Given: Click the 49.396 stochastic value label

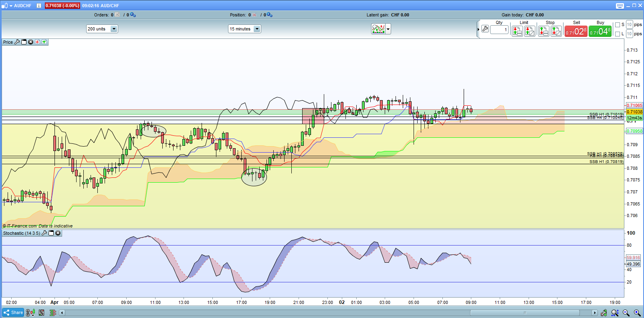Looking at the screenshot, I should tap(633, 264).
